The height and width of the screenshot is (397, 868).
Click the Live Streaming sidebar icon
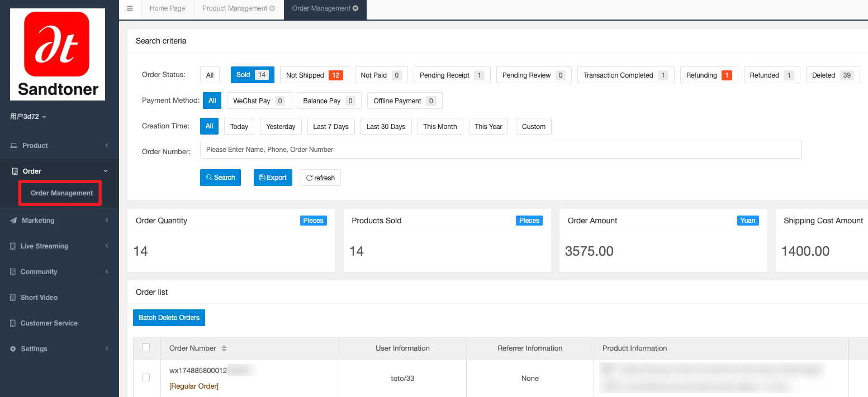(13, 246)
